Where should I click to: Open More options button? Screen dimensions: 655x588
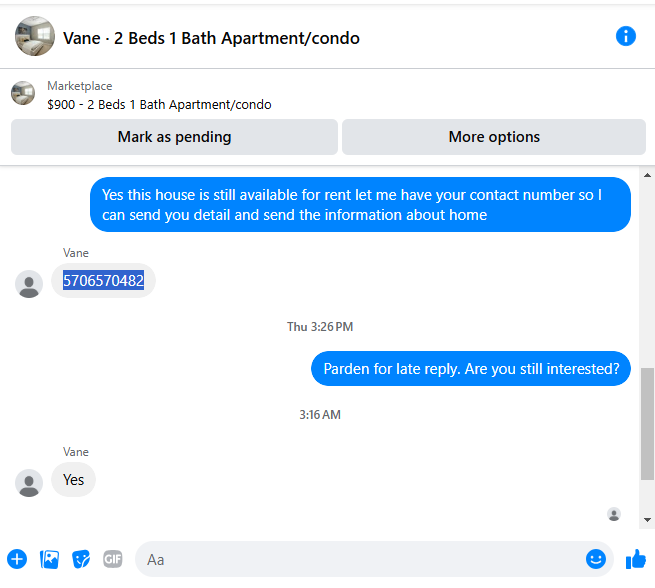coord(494,137)
